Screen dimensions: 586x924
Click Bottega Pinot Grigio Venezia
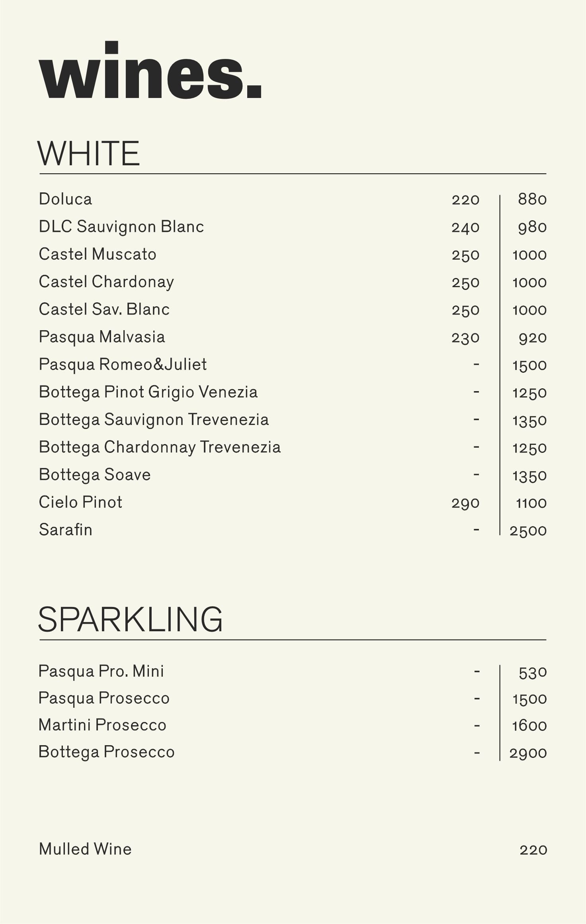pos(148,392)
